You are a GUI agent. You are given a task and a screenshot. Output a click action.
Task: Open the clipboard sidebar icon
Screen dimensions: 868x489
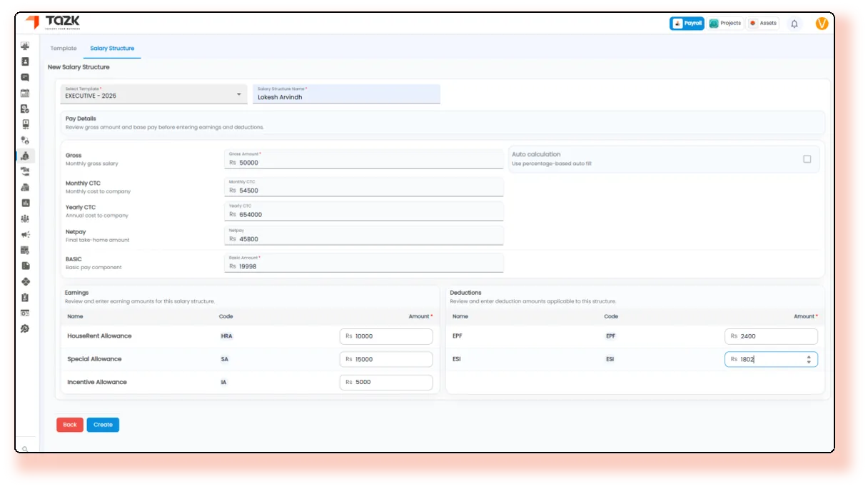click(x=25, y=297)
